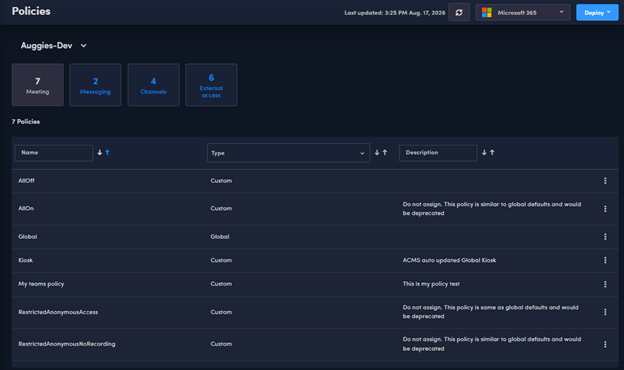The image size is (624, 370).
Task: Click the Microsoft 365 logo icon
Action: pyautogui.click(x=486, y=13)
